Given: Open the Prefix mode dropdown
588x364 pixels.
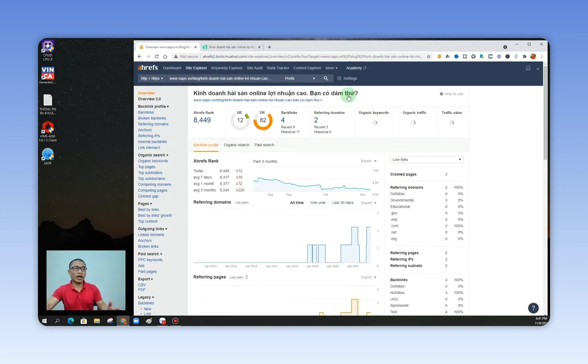Looking at the screenshot, I should tap(300, 78).
